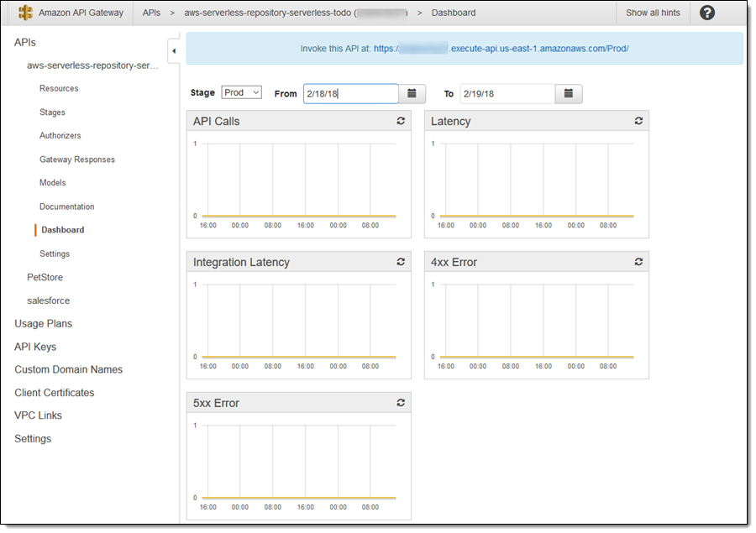756x533 pixels.
Task: Refresh the API Calls chart
Action: pos(401,121)
